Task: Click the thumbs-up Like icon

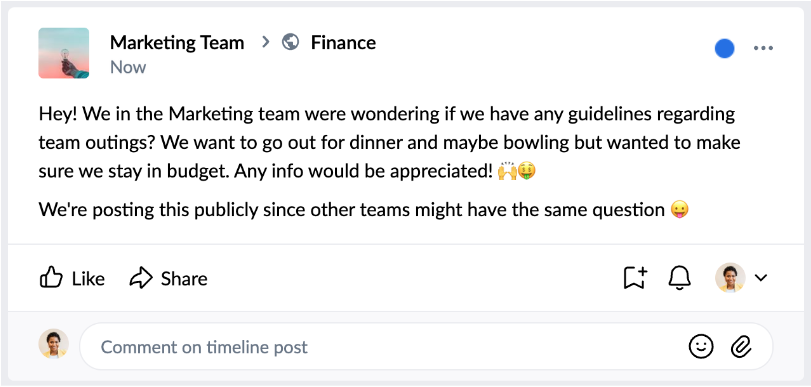Action: 51,278
